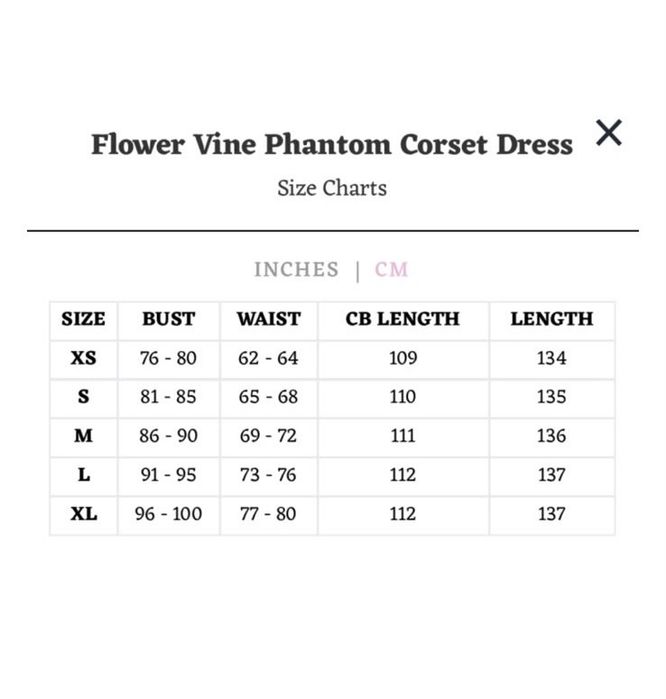Switch units to CM

(391, 269)
